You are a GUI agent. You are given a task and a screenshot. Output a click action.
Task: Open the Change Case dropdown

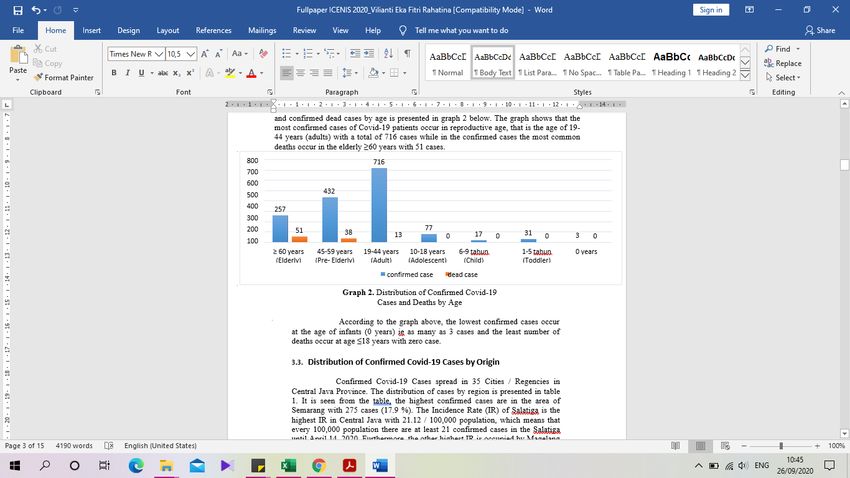(x=240, y=54)
